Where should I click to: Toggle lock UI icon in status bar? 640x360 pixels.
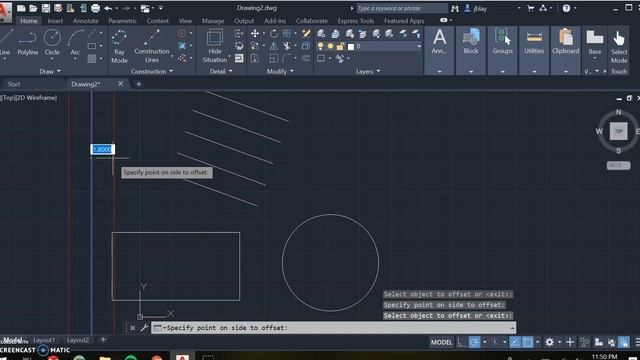624,342
